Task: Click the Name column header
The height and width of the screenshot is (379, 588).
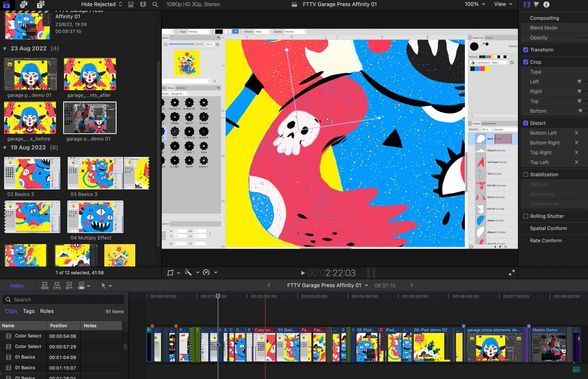Action: [x=24, y=326]
